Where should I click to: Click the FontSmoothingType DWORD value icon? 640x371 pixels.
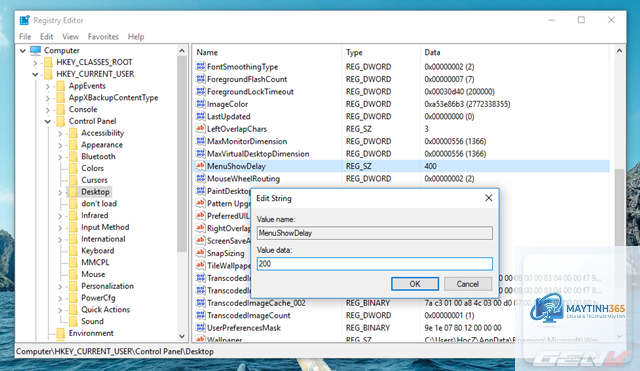(x=200, y=66)
